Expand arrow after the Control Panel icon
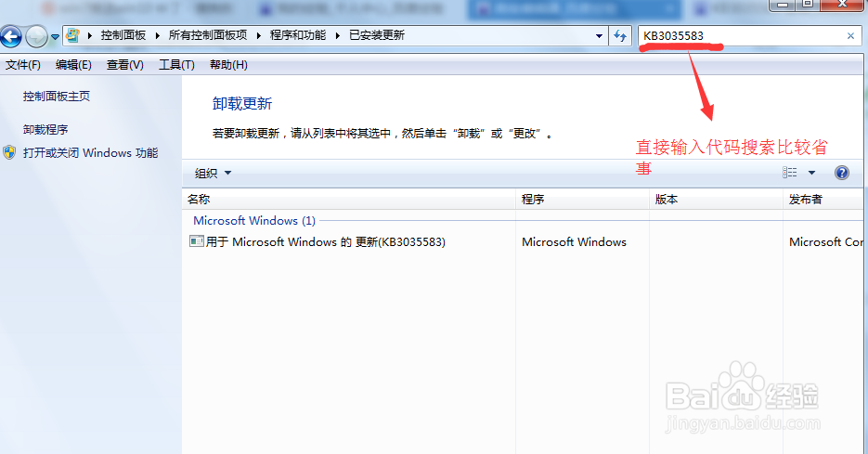Viewport: 868px width, 454px height. [90, 36]
